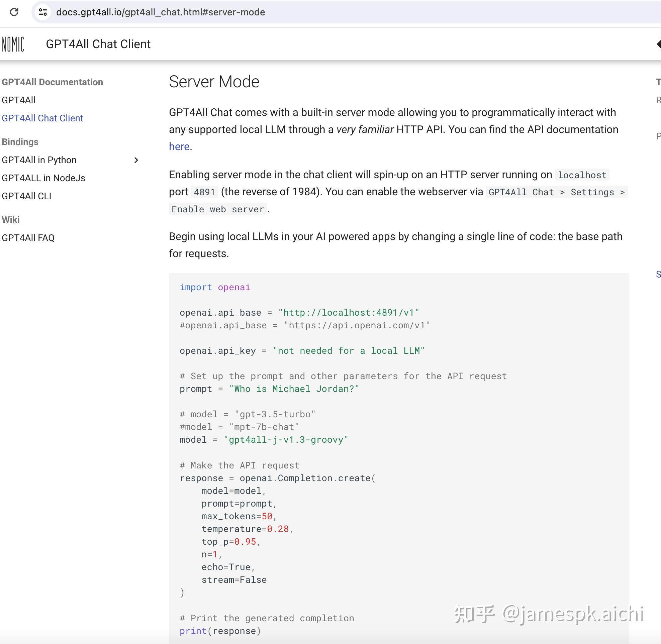Follow the 'here' API documentation link

[x=179, y=146]
